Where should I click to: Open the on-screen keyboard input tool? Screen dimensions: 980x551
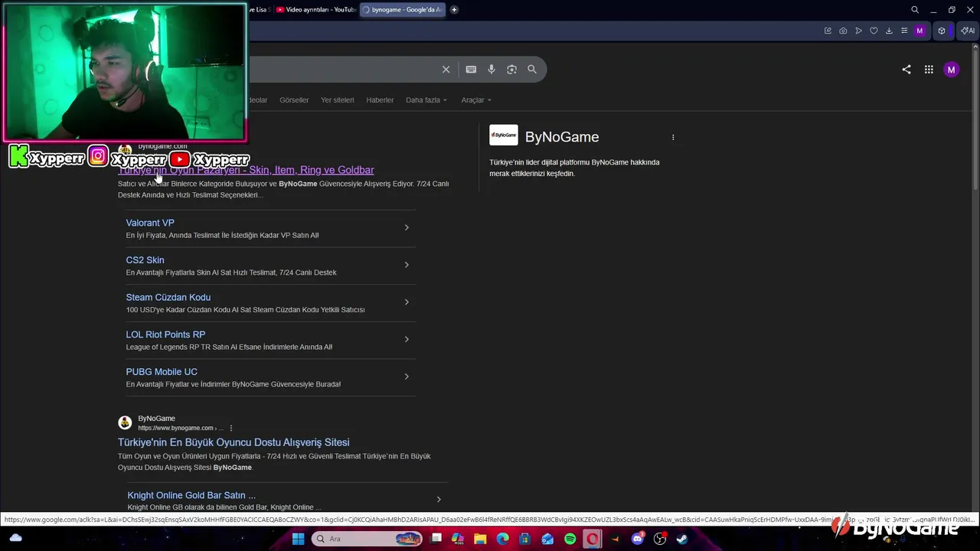471,70
